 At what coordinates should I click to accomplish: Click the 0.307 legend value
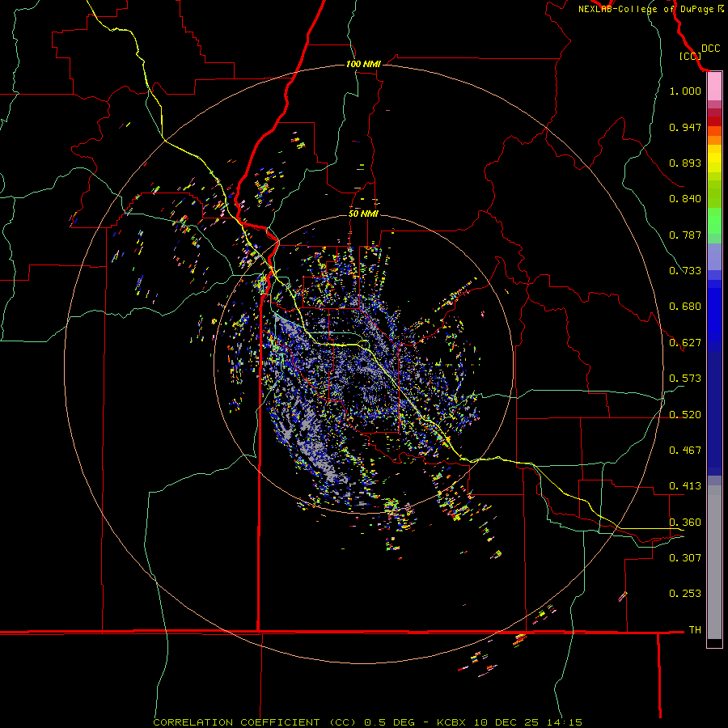pyautogui.click(x=685, y=557)
